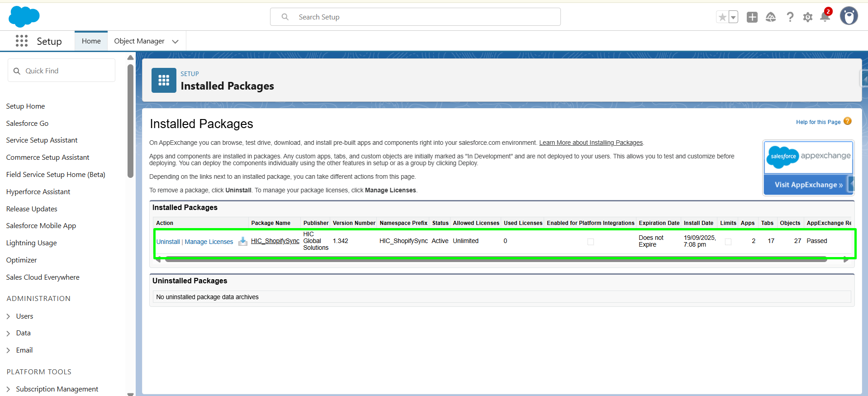Click the download icon beside HIC_ShopifySync

(x=243, y=241)
